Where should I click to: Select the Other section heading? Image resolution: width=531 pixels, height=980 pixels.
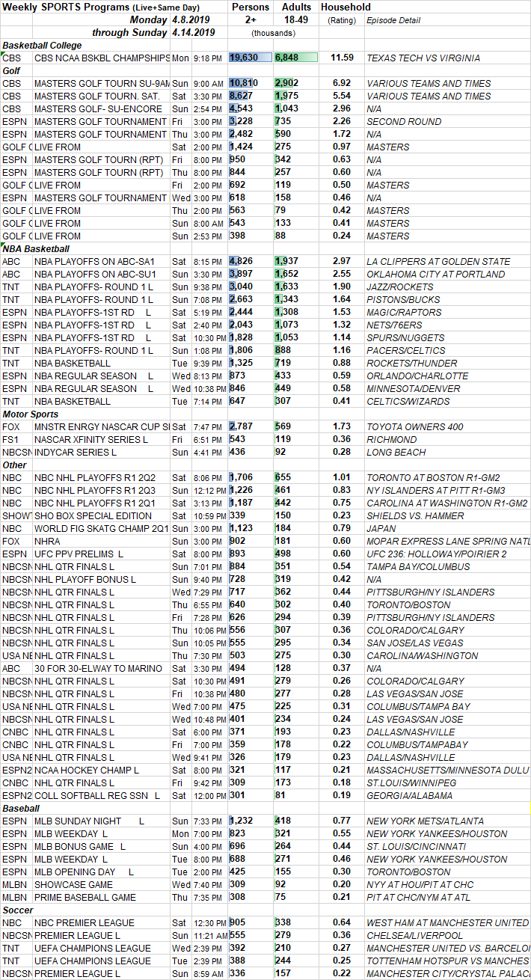[x=14, y=465]
